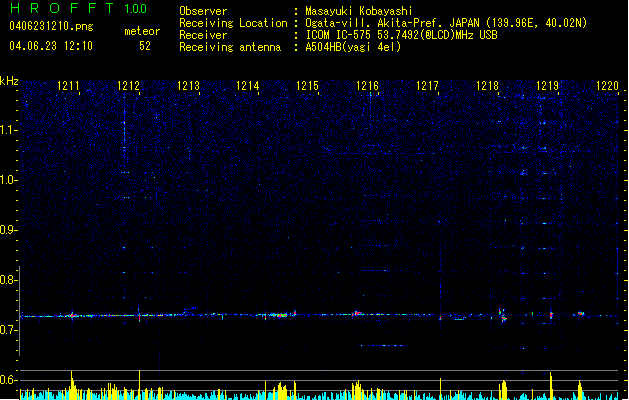Select antenna value A504HB(yagi 4el)
The width and height of the screenshot is (629, 400).
click(x=353, y=47)
